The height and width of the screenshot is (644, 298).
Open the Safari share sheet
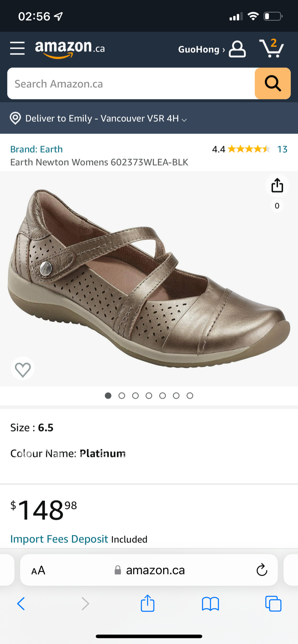pos(148,603)
